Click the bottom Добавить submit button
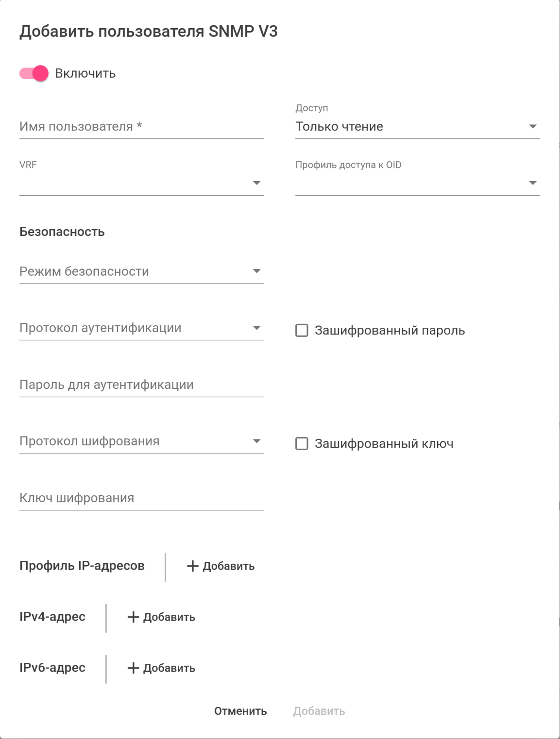 (319, 711)
